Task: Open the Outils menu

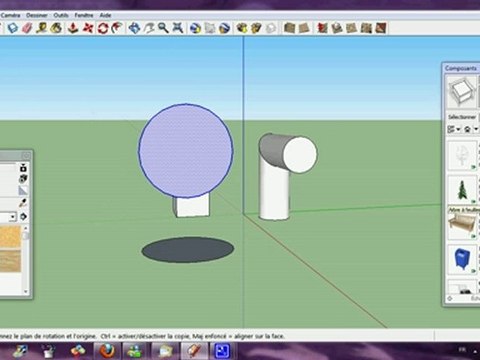Action: point(61,15)
